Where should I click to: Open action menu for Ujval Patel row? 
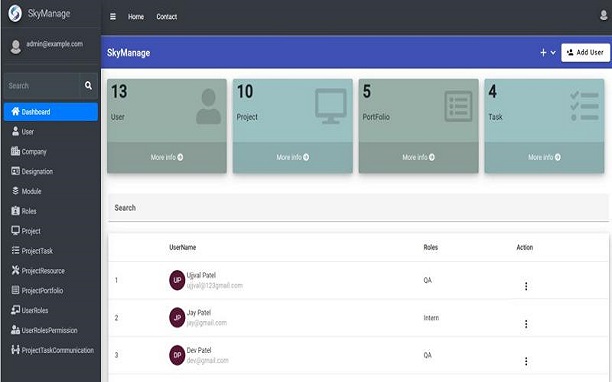pyautogui.click(x=526, y=286)
